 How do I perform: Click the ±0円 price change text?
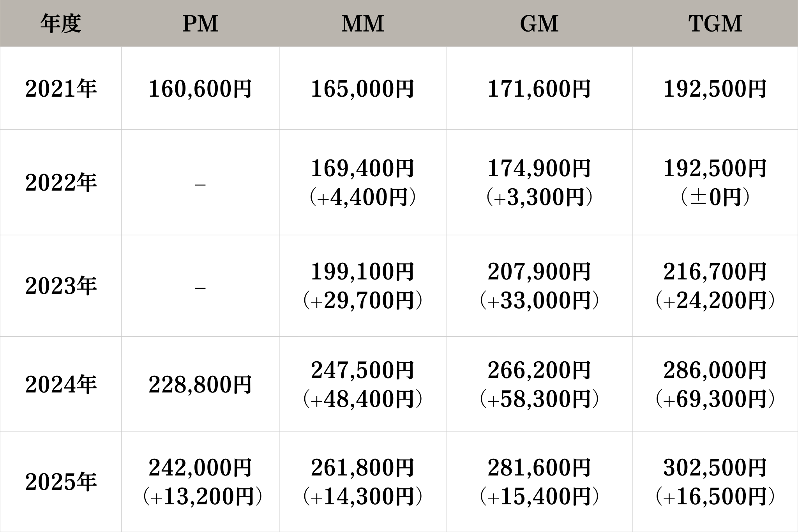[715, 197]
